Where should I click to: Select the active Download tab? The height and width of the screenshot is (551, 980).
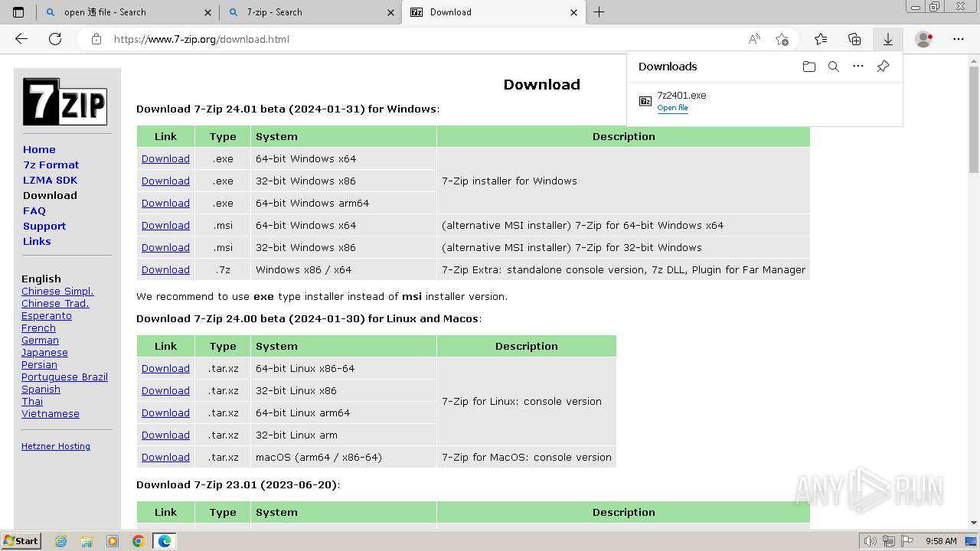tap(494, 12)
